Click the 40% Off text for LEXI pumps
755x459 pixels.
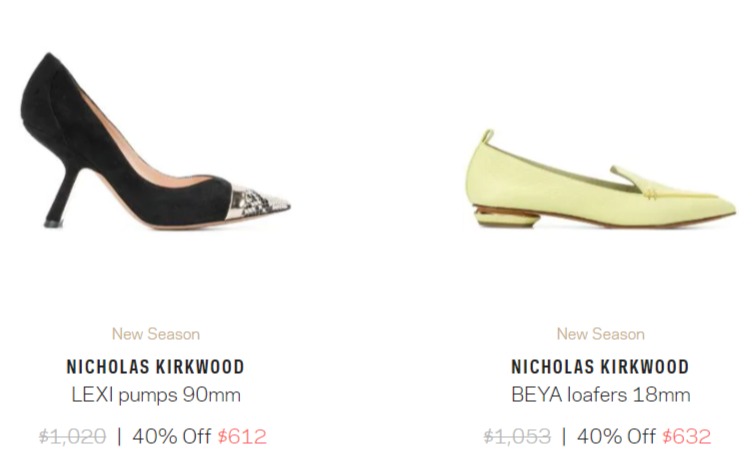pos(171,436)
